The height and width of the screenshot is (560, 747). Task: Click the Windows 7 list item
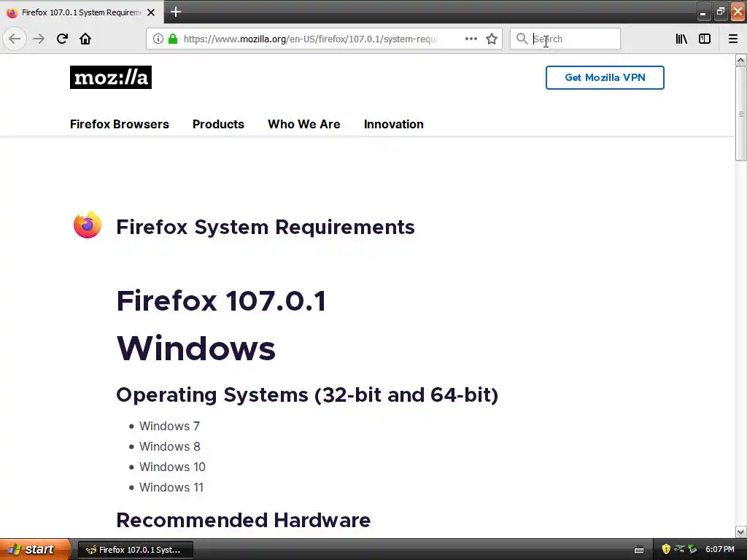(x=169, y=426)
